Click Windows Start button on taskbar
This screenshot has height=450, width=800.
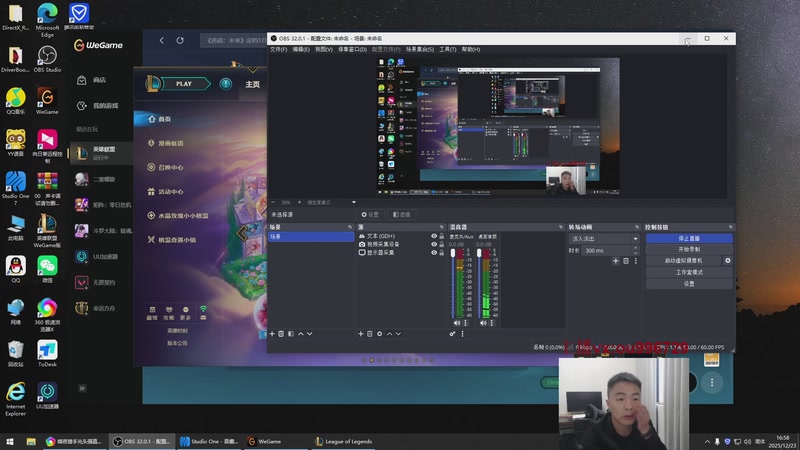click(10, 442)
